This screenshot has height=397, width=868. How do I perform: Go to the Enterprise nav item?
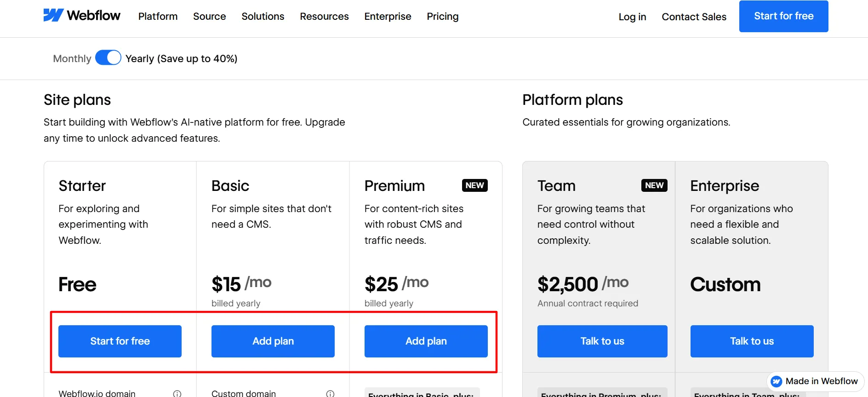point(388,17)
